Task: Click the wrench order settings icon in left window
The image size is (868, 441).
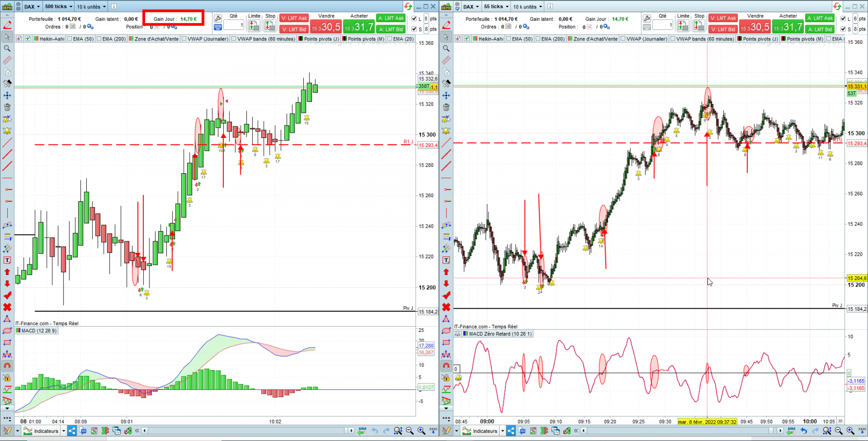Action: (218, 18)
